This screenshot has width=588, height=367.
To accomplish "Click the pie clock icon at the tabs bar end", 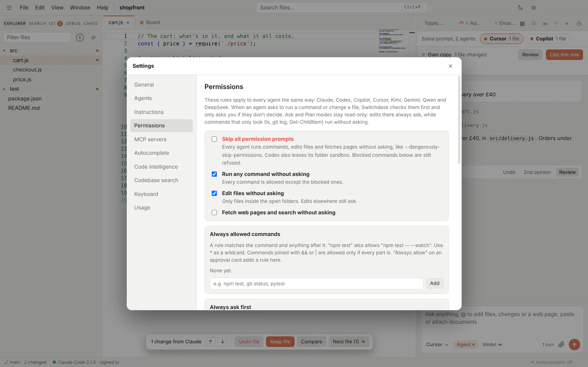I will [579, 24].
